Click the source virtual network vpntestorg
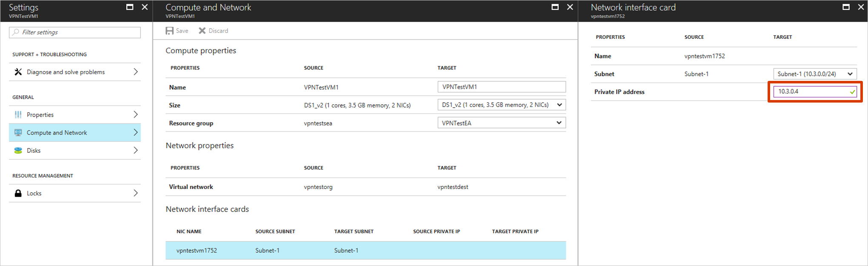The width and height of the screenshot is (868, 266). point(318,187)
